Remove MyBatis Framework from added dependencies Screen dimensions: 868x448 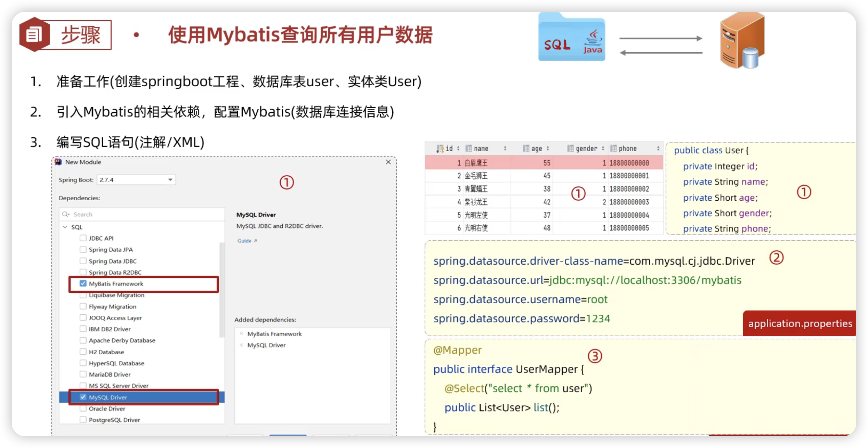point(241,334)
